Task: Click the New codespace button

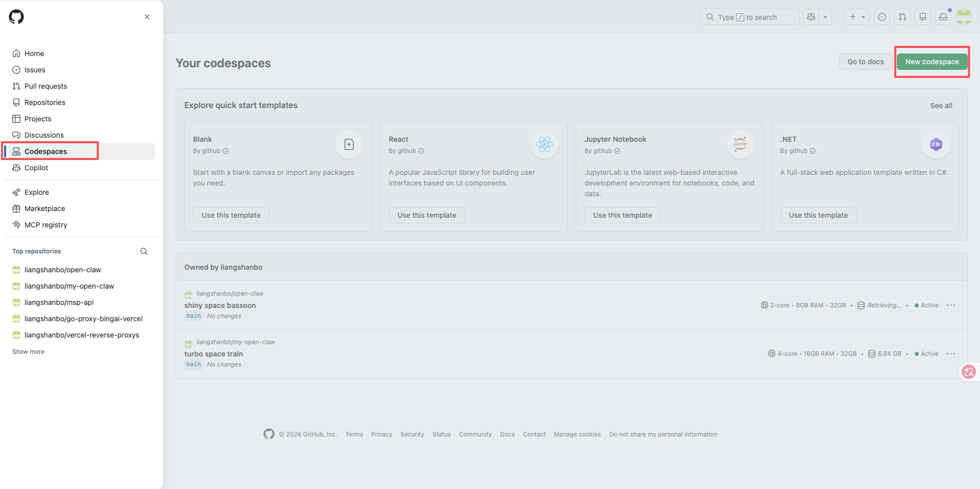Action: click(x=932, y=62)
